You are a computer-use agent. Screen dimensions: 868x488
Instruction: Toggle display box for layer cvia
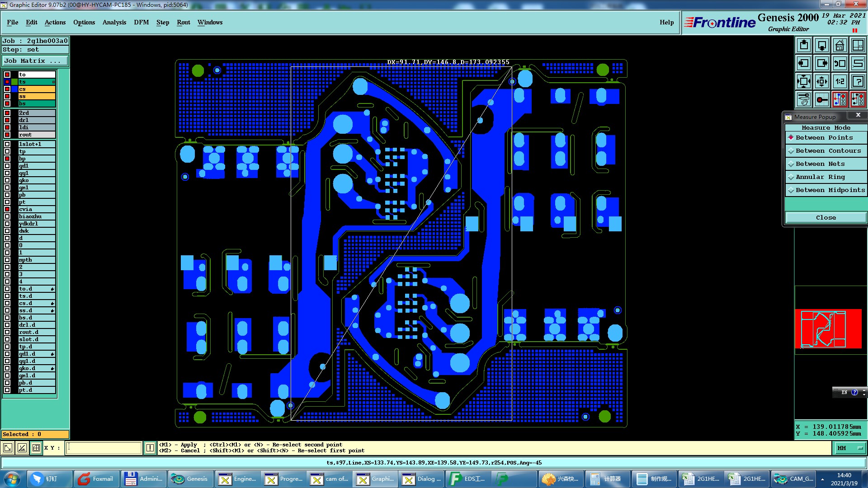coord(7,209)
